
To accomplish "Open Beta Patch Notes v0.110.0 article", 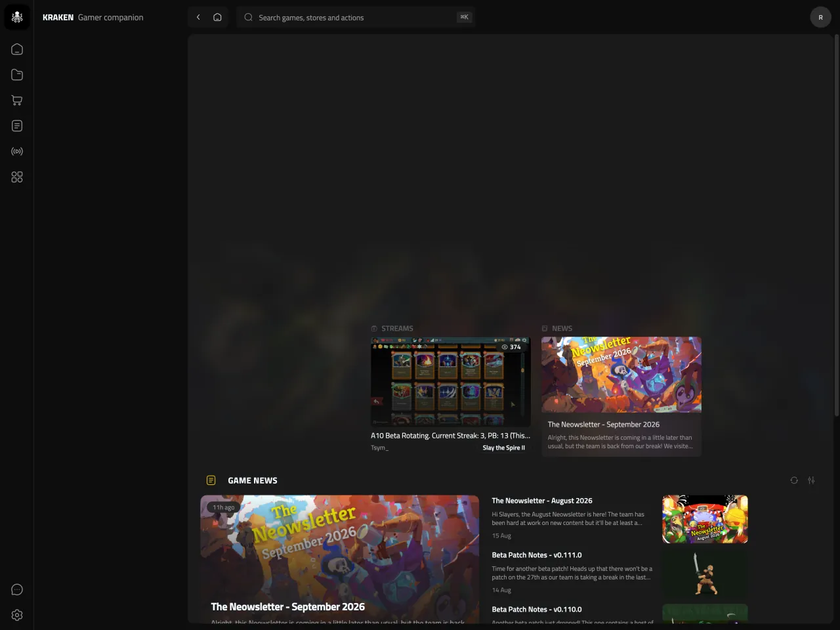I will click(x=537, y=610).
